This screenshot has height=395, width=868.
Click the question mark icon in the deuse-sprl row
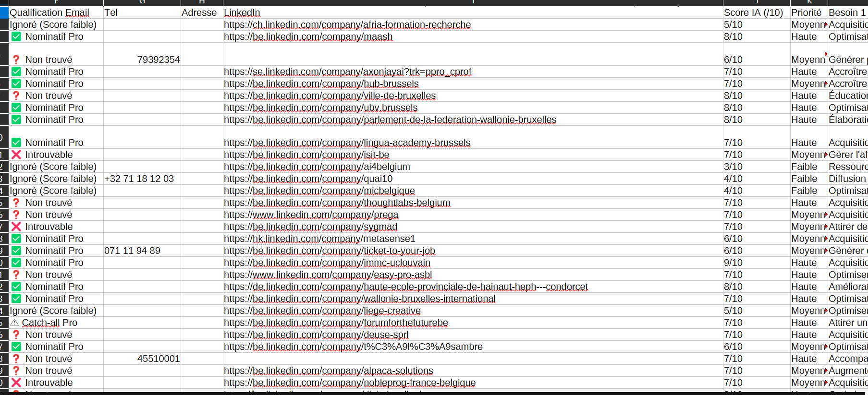[16, 335]
